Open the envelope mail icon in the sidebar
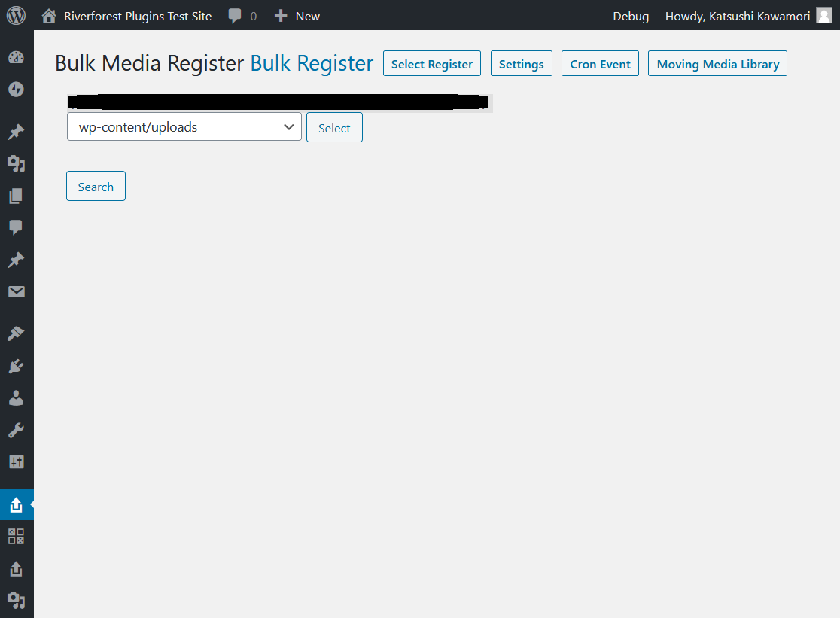Image resolution: width=840 pixels, height=618 pixels. pyautogui.click(x=16, y=292)
